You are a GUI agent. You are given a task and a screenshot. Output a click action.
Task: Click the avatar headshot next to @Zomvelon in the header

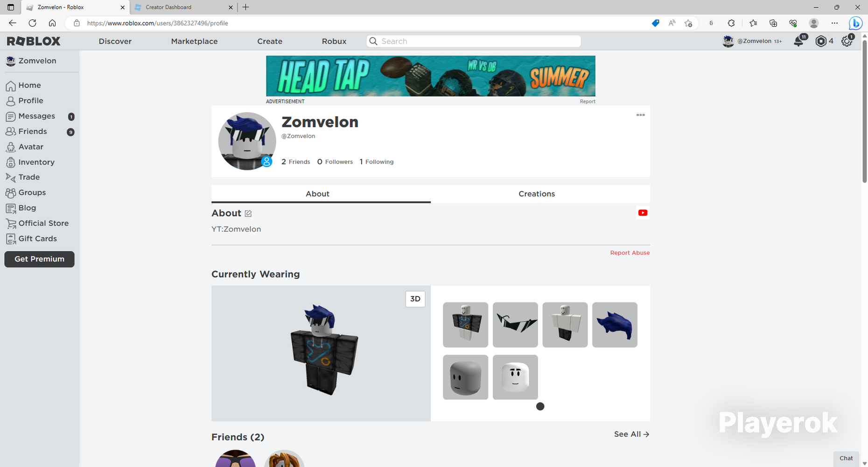tap(728, 41)
